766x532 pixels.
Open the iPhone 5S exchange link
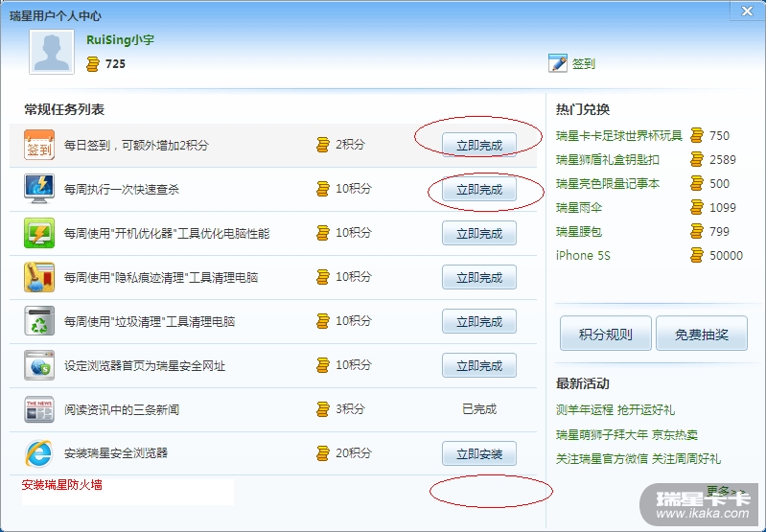tap(583, 256)
